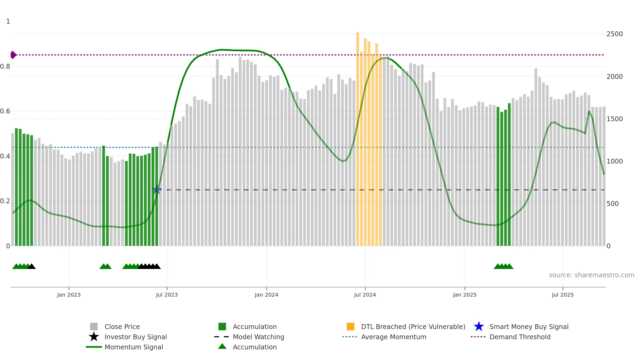Toggle the green Accumulation bar legend entry
This screenshot has width=644, height=362.
point(222,327)
